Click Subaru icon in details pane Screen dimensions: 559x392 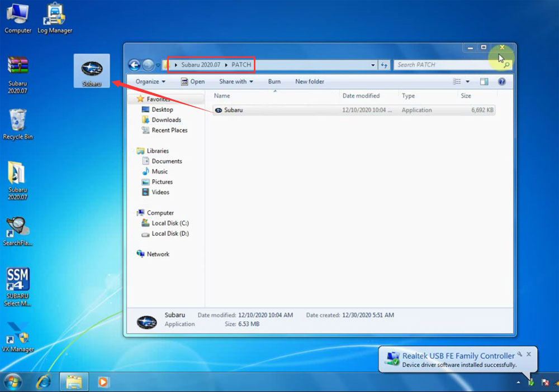146,322
